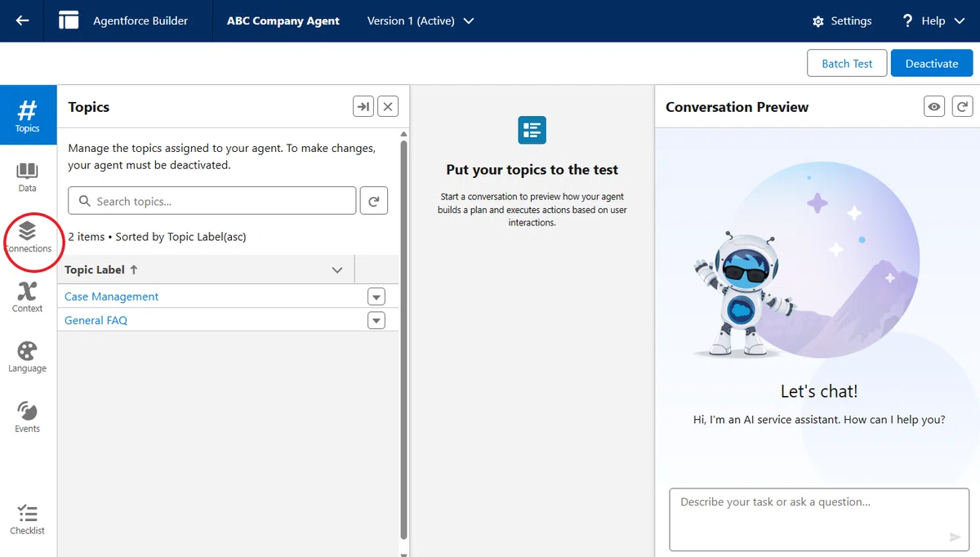Screen dimensions: 980x557
Task: Toggle the Conversation Preview eye icon
Action: 935,106
